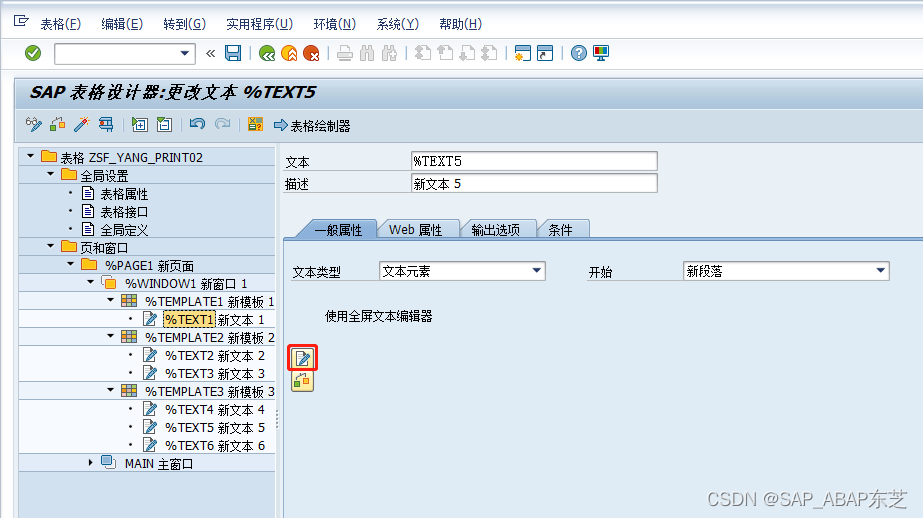Click the SAP window menu icon at top left
The width and height of the screenshot is (923, 518).
point(21,21)
